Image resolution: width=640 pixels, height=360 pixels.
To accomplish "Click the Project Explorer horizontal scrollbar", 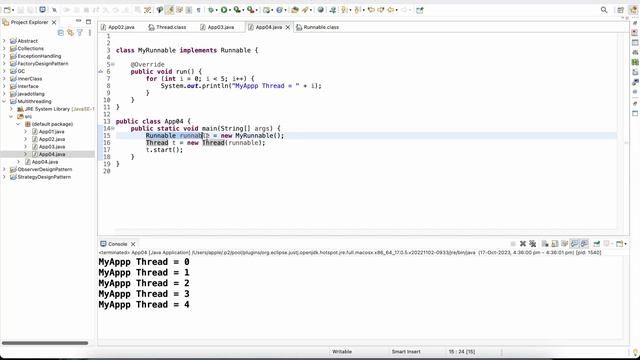I will coord(45,343).
